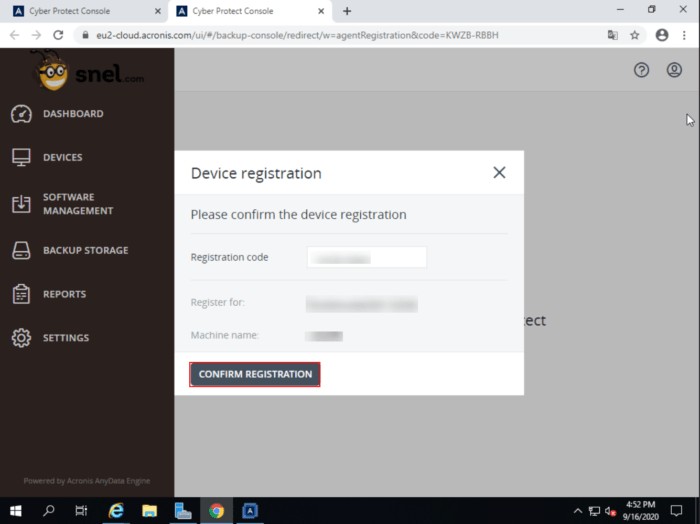Viewport: 700px width, 524px height.
Task: Open the Chrome profile avatar
Action: pyautogui.click(x=662, y=35)
